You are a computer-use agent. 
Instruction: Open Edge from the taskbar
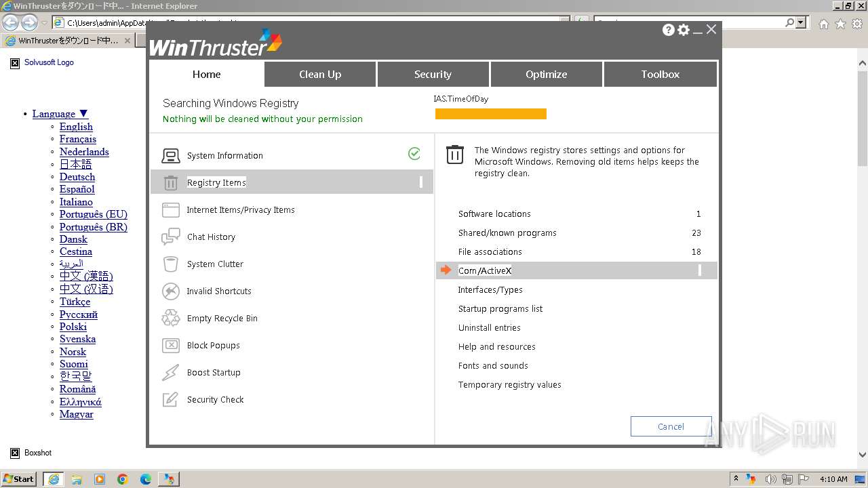pos(146,479)
